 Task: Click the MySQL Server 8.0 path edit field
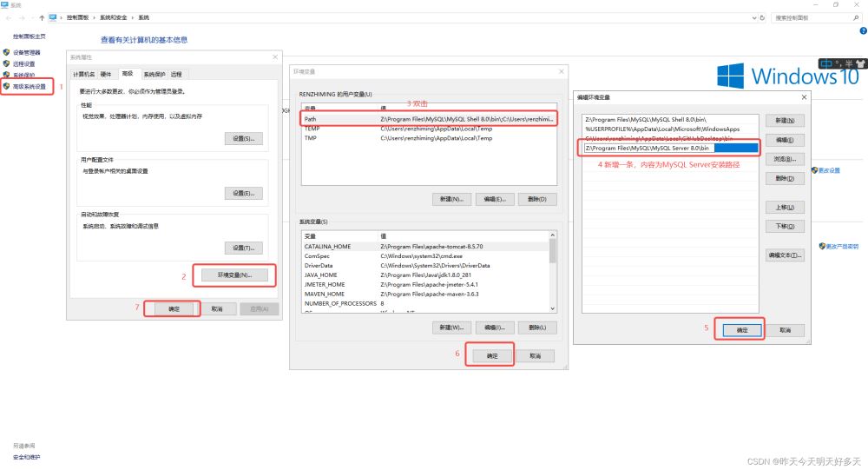point(671,148)
